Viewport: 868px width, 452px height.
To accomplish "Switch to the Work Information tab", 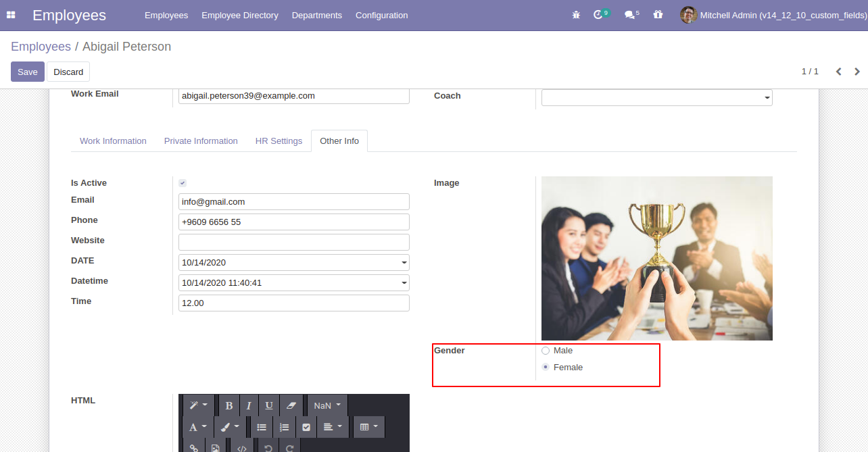I will [113, 141].
